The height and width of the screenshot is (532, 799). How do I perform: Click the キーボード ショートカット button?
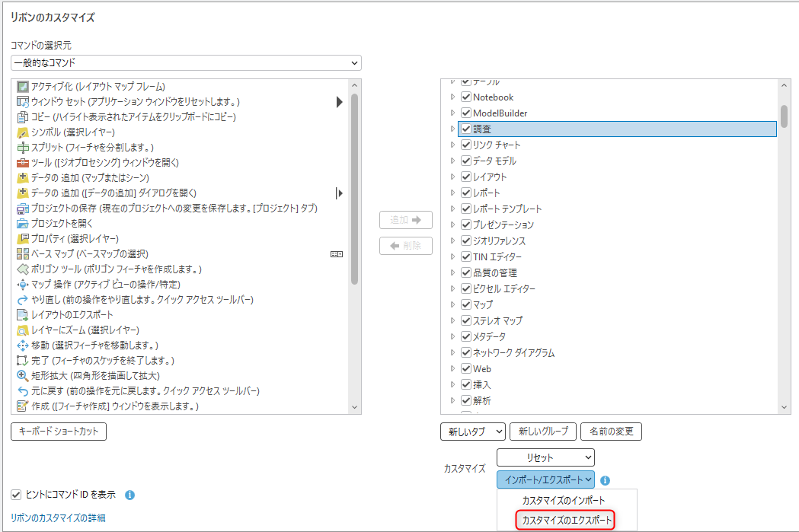pyautogui.click(x=59, y=432)
